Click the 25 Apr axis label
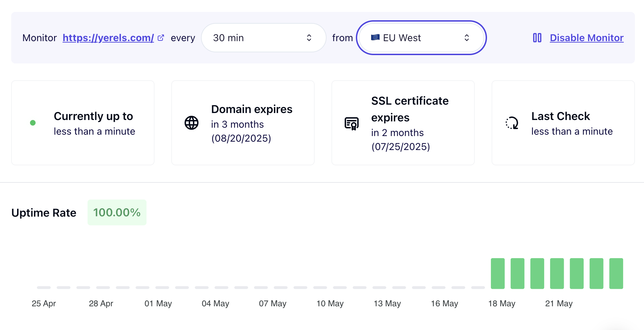644x330 pixels. (x=44, y=303)
